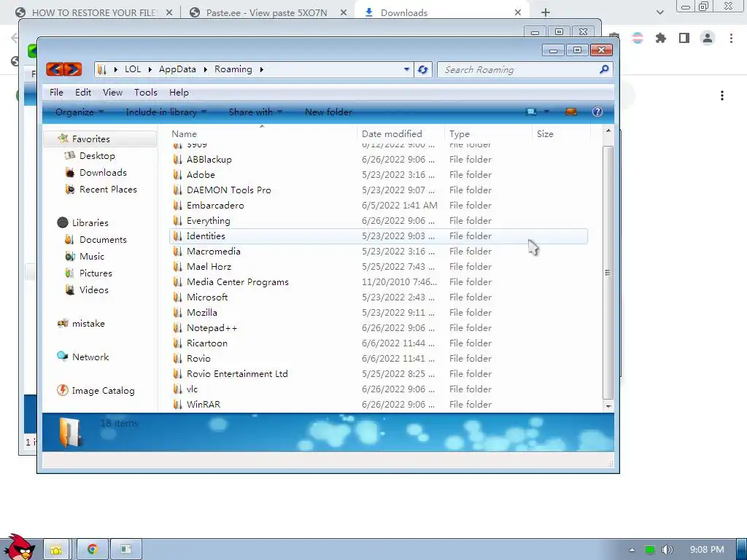Open Documents library

click(x=102, y=239)
